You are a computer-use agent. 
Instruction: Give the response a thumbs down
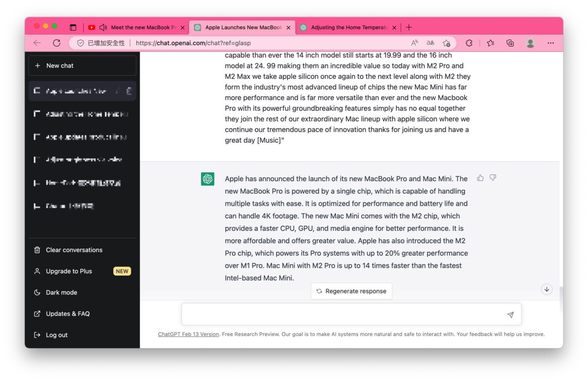click(493, 178)
